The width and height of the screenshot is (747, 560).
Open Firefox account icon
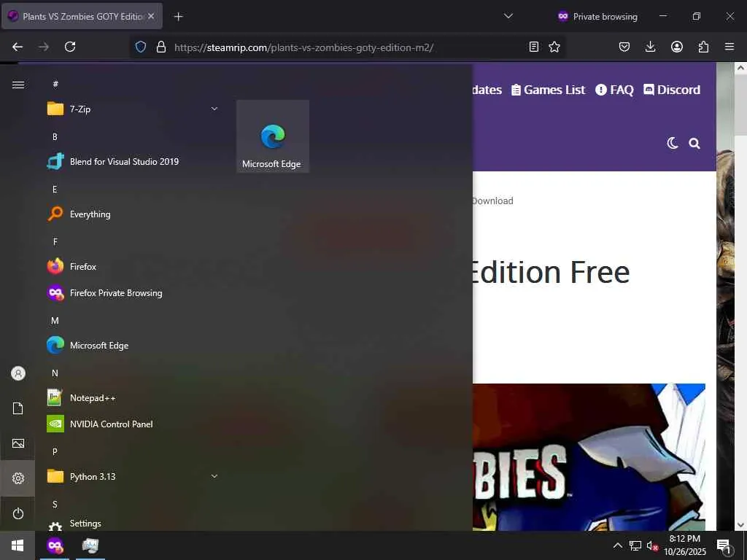(x=677, y=47)
